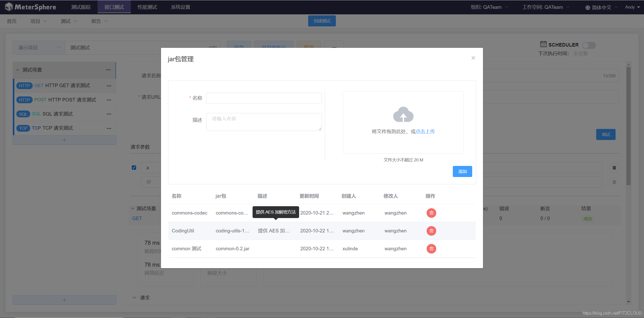
Task: Collapse the 测试场景 sidebar section
Action: 18,70
